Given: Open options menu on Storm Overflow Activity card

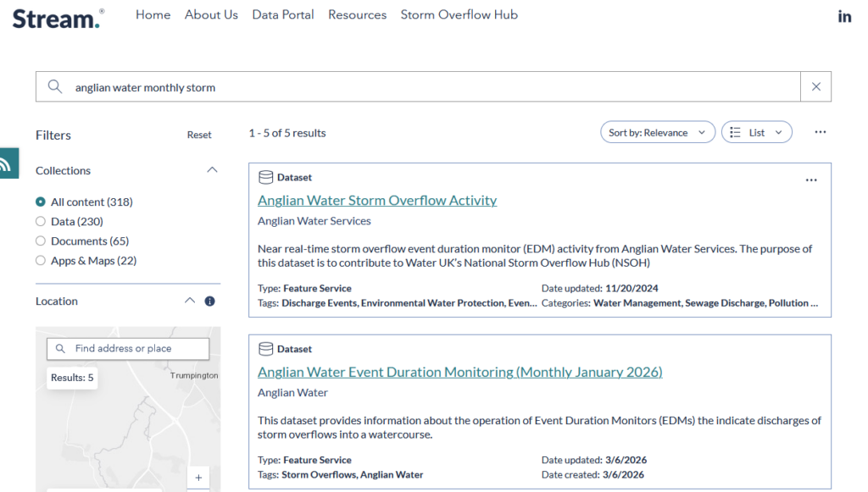Looking at the screenshot, I should point(811,180).
